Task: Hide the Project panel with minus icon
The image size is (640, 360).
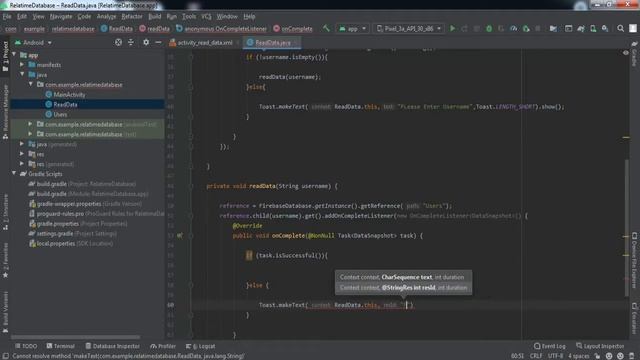Action: coord(158,42)
